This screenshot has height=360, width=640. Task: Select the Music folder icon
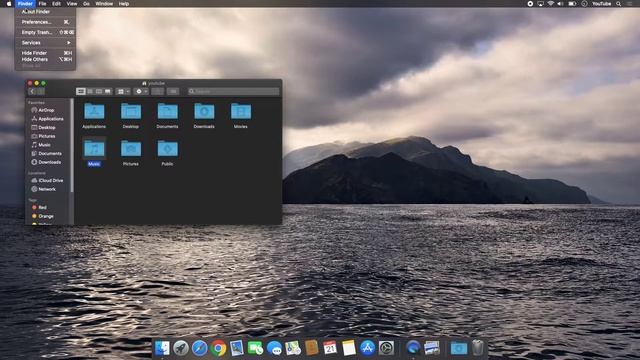tap(94, 149)
